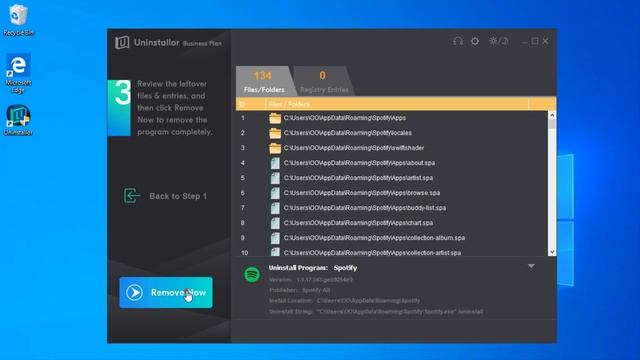
Task: Click the file list scrollbar thumb
Action: (552, 124)
